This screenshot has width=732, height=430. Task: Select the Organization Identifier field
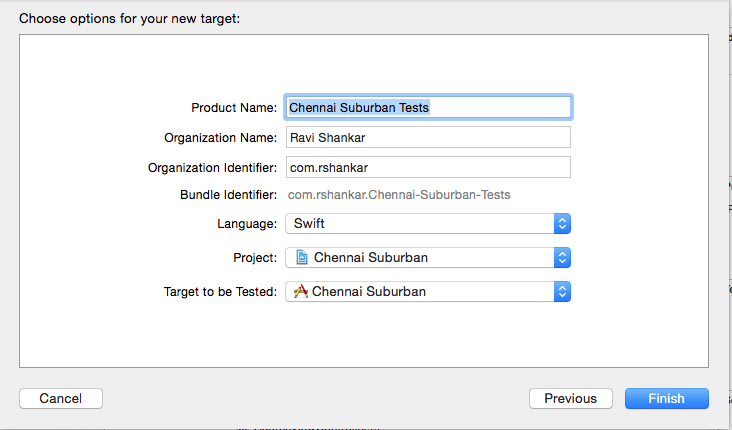pos(428,167)
